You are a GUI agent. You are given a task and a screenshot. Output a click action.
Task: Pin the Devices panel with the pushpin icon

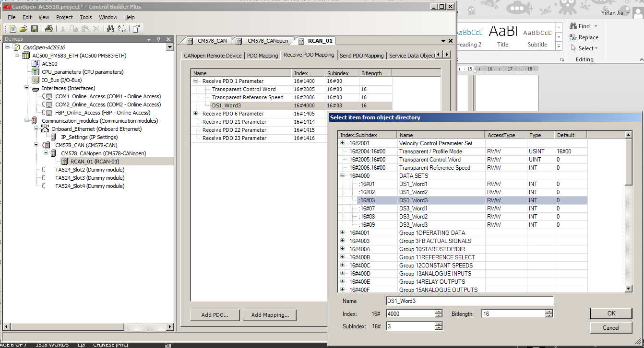click(159, 39)
